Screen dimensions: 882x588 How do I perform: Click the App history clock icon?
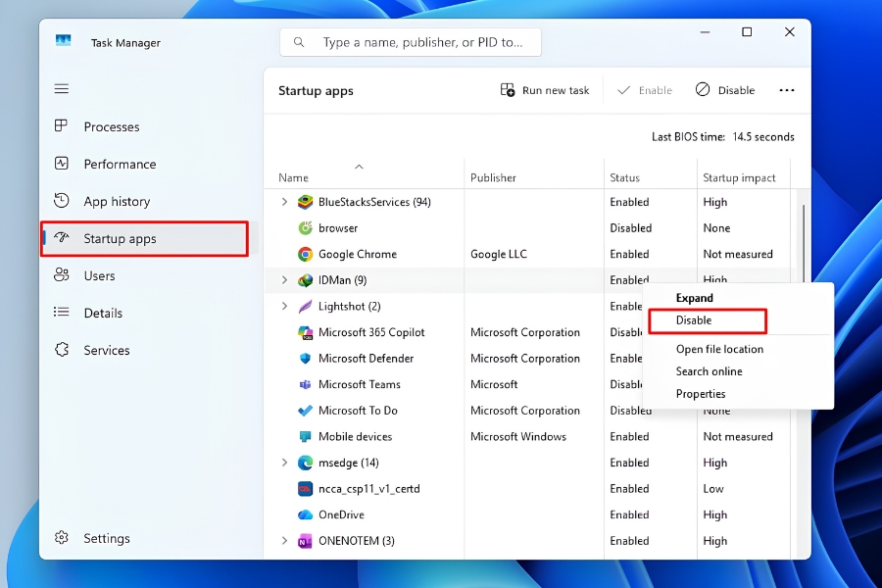[61, 201]
